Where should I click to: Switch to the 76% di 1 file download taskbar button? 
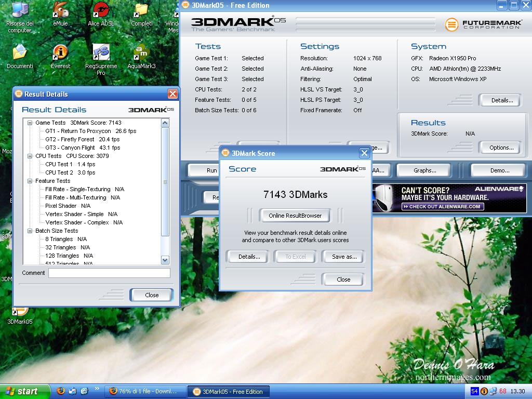(x=145, y=392)
